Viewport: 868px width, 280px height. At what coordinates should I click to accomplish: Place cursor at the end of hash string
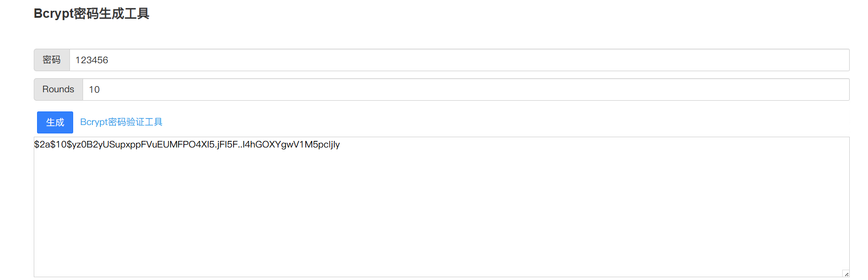340,145
